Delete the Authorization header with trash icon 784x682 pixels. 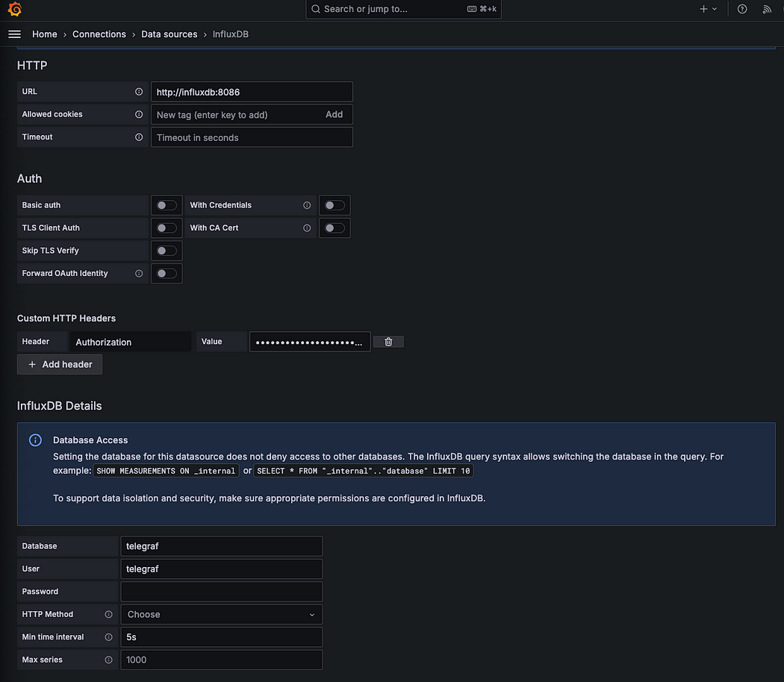click(388, 342)
